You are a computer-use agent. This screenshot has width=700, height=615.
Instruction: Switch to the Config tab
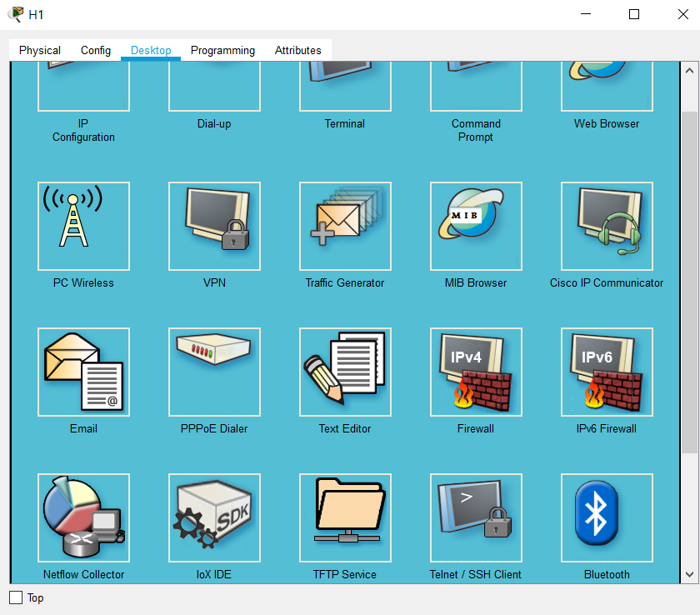[x=96, y=50]
